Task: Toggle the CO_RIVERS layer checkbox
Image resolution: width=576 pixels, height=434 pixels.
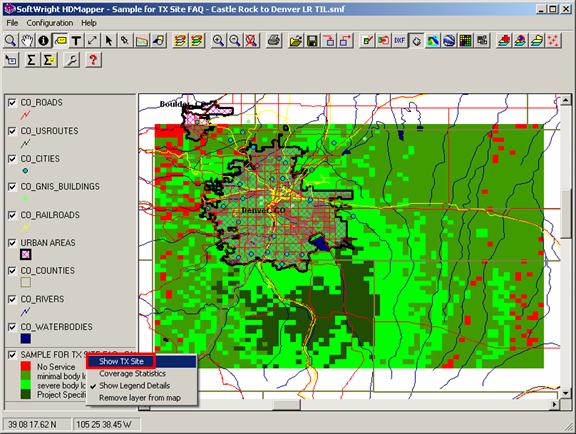Action: (12, 299)
